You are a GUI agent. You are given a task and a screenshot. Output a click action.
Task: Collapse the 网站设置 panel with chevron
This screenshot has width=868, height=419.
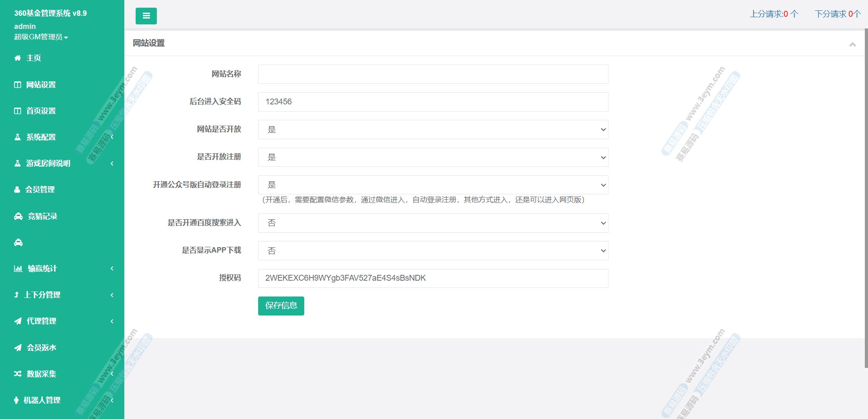point(852,44)
